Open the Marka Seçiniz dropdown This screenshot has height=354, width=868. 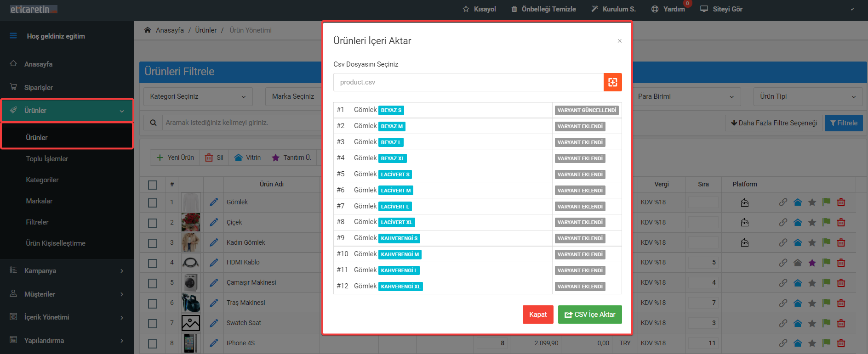click(x=293, y=96)
